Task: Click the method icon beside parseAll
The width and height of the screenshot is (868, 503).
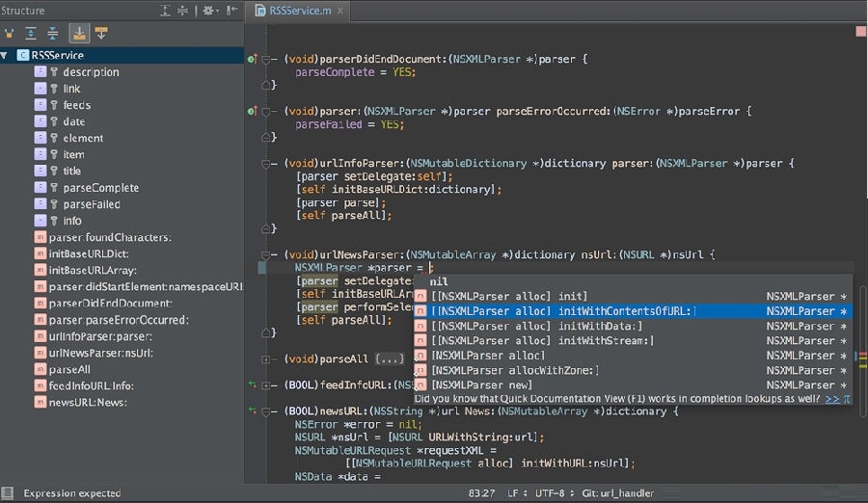Action: 40,370
